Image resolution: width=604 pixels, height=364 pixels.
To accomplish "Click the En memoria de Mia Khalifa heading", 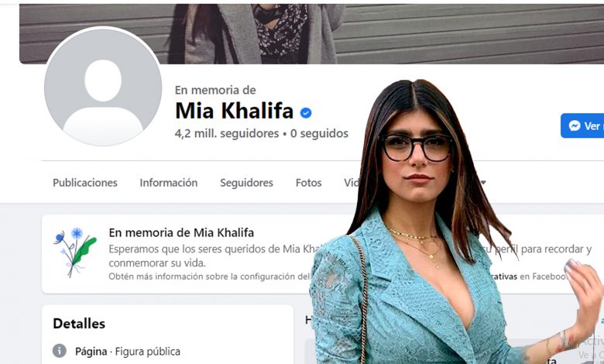I will (x=181, y=232).
